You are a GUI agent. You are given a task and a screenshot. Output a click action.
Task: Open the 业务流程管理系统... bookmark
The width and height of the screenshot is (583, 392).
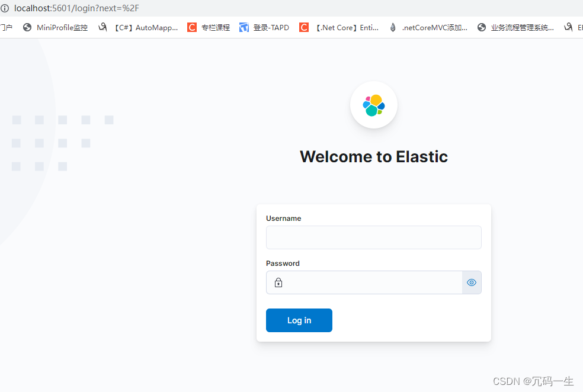pyautogui.click(x=515, y=27)
